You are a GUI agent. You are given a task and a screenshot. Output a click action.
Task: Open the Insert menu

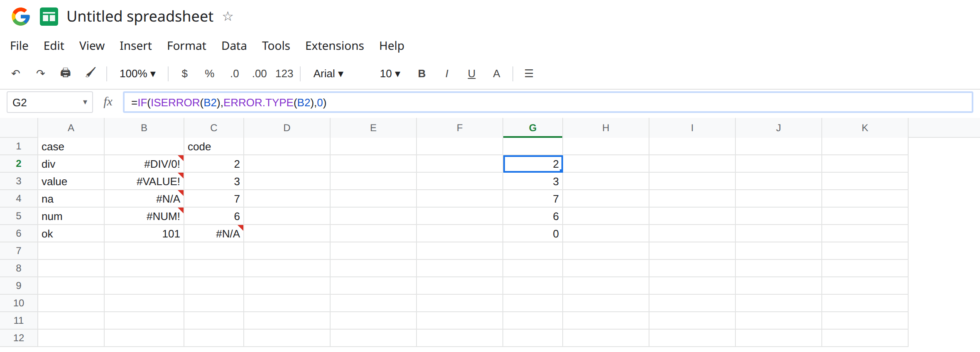135,46
